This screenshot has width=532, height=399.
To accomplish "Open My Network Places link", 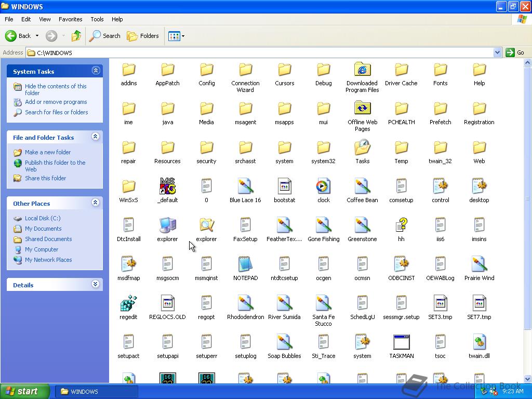I will click(x=48, y=260).
